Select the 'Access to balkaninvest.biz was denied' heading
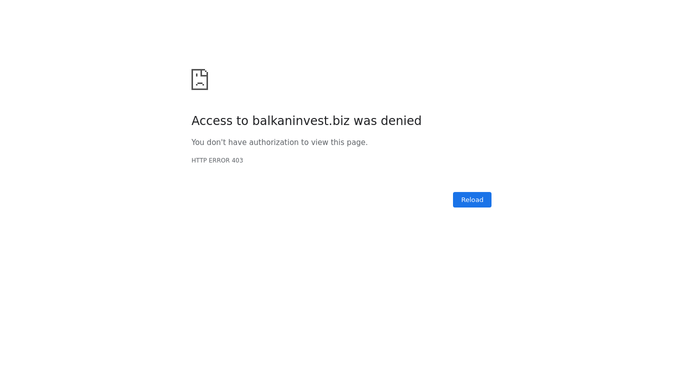This screenshot has height=384, width=683. 306,121
